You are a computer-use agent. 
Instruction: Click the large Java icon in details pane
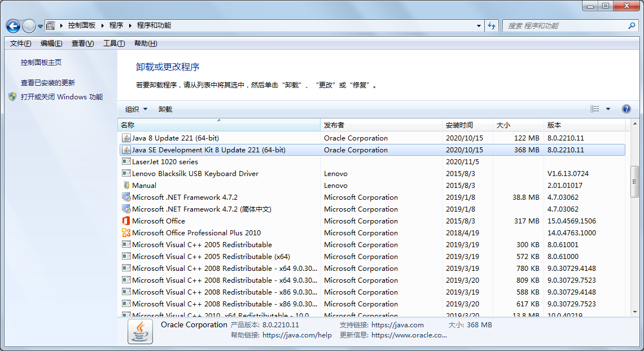(x=140, y=332)
